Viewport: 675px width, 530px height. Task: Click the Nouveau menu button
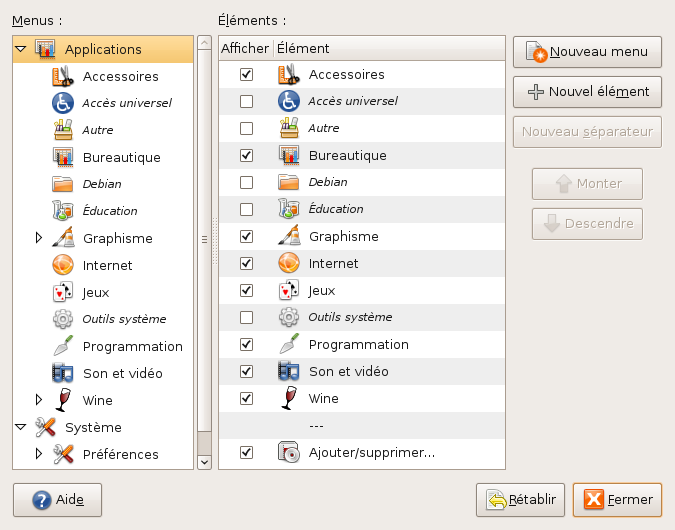click(587, 52)
